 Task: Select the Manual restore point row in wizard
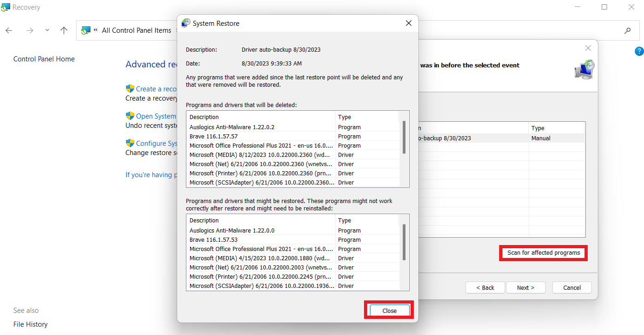click(x=501, y=138)
